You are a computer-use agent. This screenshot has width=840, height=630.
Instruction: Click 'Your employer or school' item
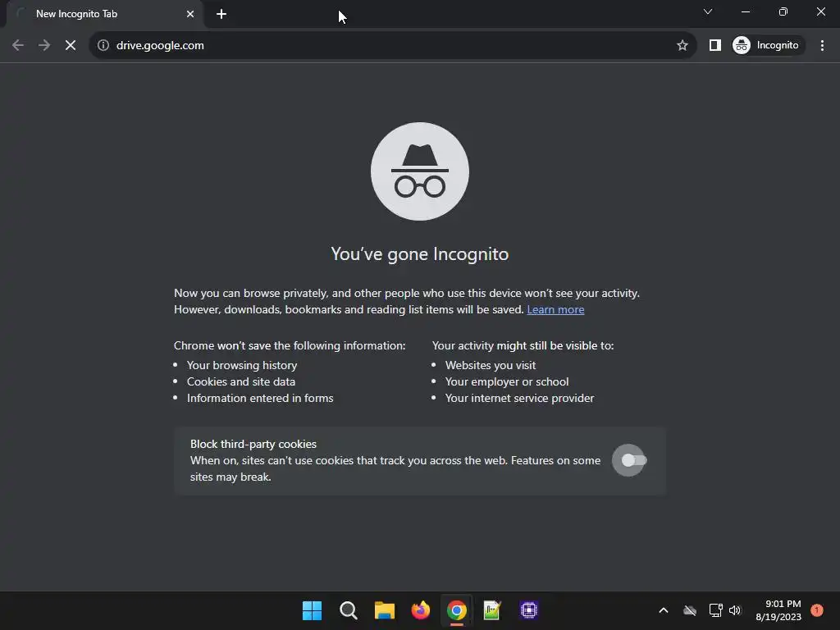[x=507, y=382]
